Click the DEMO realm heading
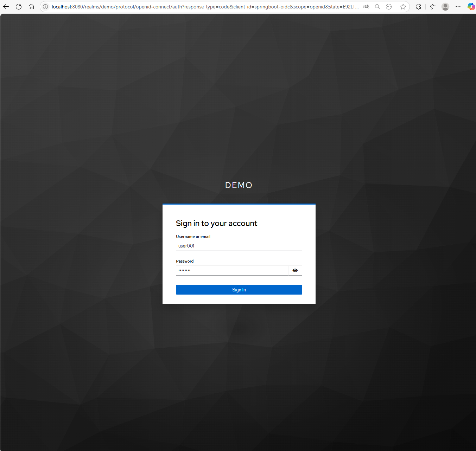 tap(239, 185)
